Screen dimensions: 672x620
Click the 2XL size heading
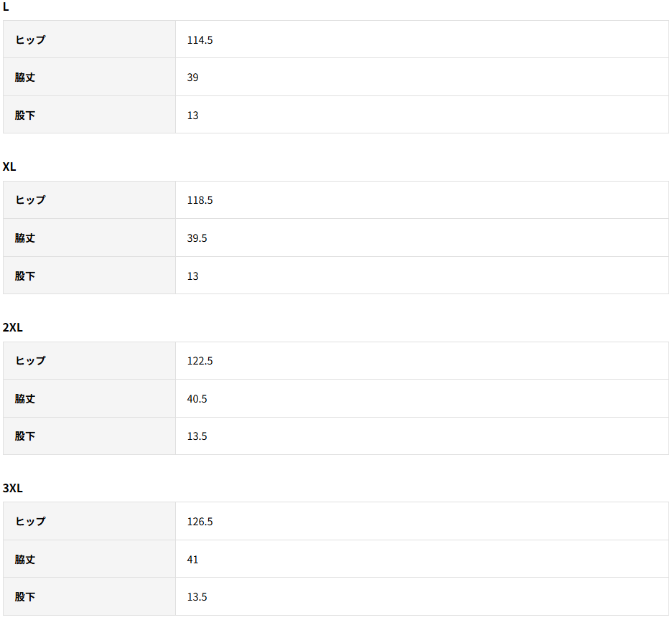coord(13,327)
